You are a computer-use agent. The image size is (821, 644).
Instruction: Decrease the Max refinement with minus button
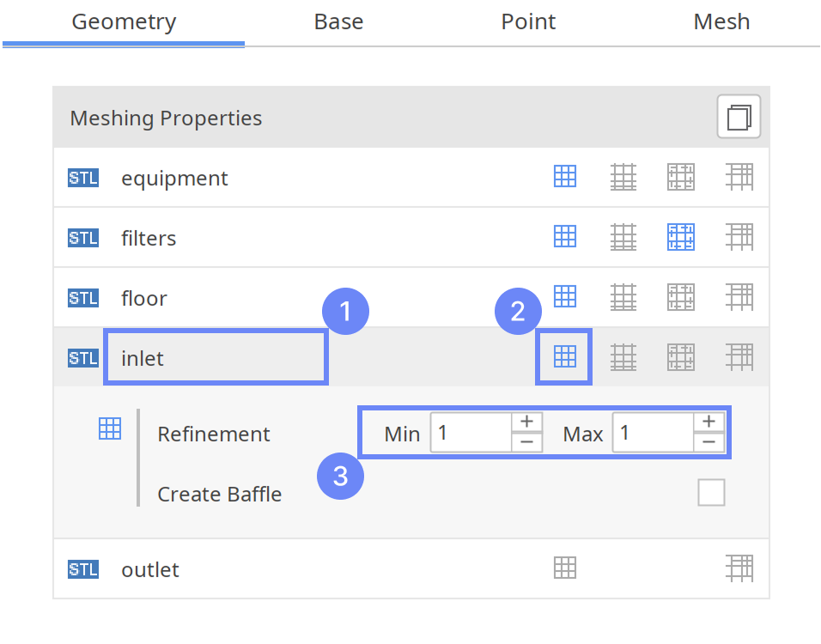point(708,443)
